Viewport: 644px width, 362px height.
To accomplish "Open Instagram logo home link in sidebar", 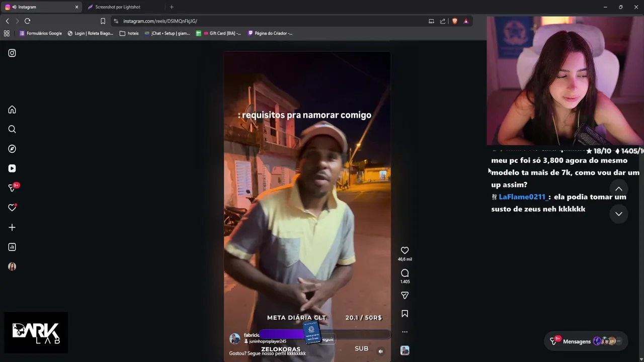I will 12,53.
